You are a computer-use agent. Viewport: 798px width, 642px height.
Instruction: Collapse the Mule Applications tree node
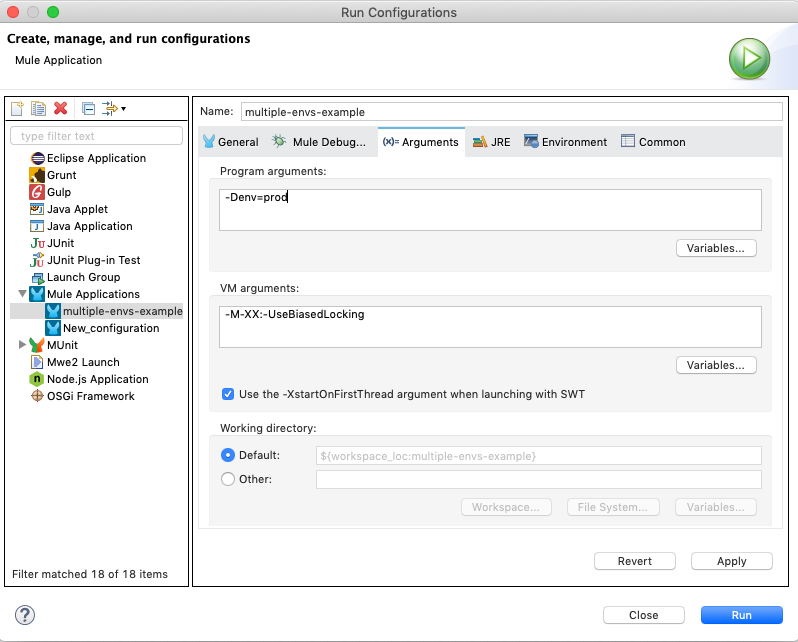[22, 294]
